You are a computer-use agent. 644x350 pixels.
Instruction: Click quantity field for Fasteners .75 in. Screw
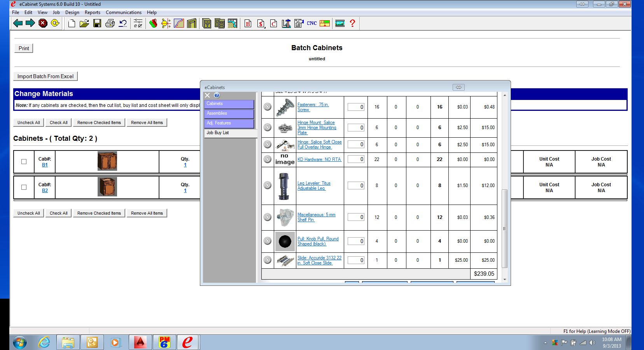356,107
